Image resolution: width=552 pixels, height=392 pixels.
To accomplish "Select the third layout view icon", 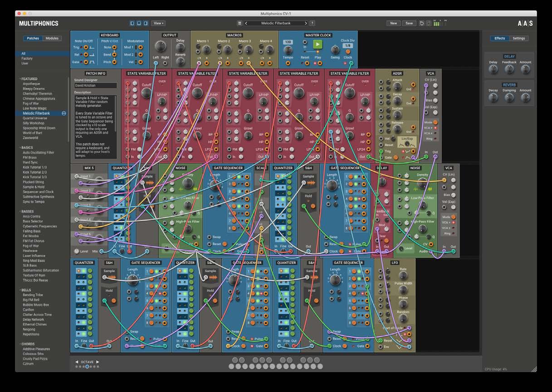I will 146,23.
